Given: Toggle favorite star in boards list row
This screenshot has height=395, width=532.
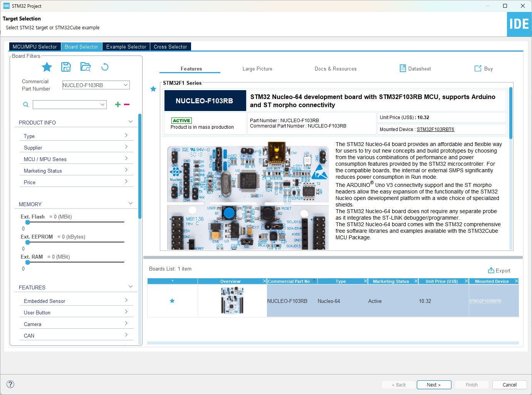Looking at the screenshot, I should pyautogui.click(x=172, y=301).
